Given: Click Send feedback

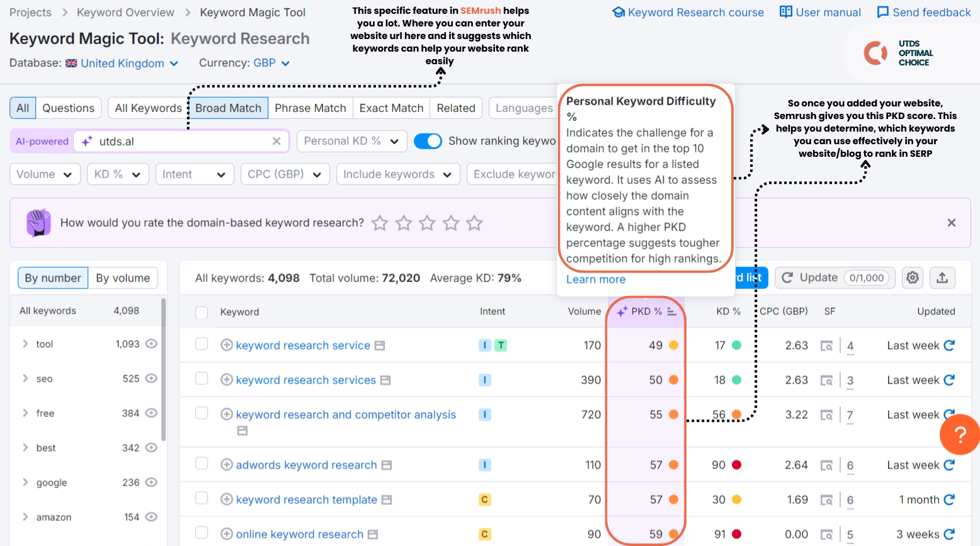Looking at the screenshot, I should (x=924, y=12).
